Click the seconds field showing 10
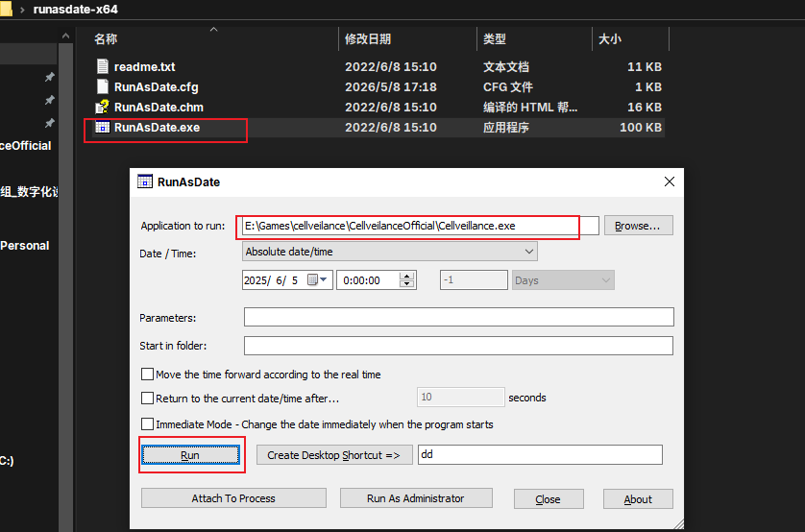The image size is (805, 532). [x=460, y=397]
